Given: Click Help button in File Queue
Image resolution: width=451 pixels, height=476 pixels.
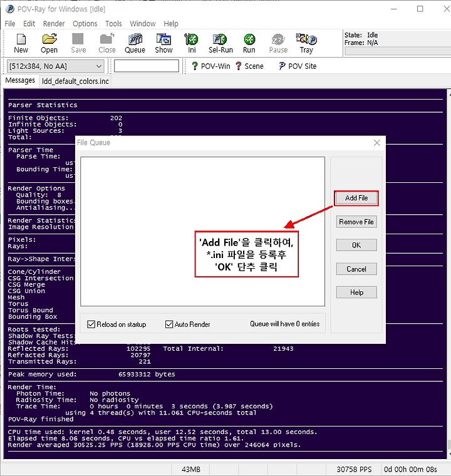Looking at the screenshot, I should (356, 292).
